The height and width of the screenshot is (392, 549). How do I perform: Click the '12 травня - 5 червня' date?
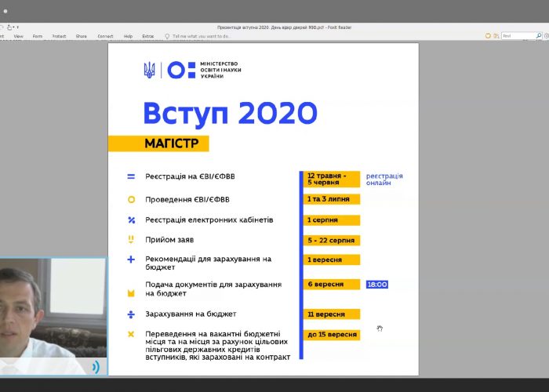332,179
